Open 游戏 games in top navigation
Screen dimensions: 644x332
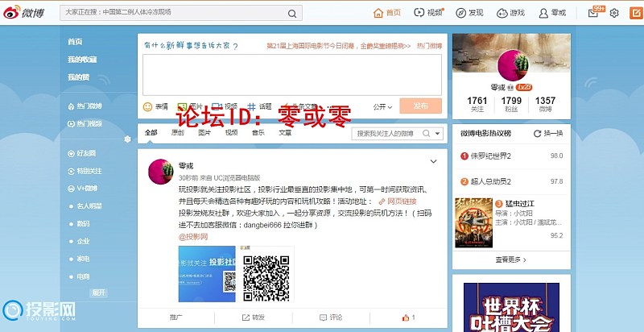click(x=510, y=13)
